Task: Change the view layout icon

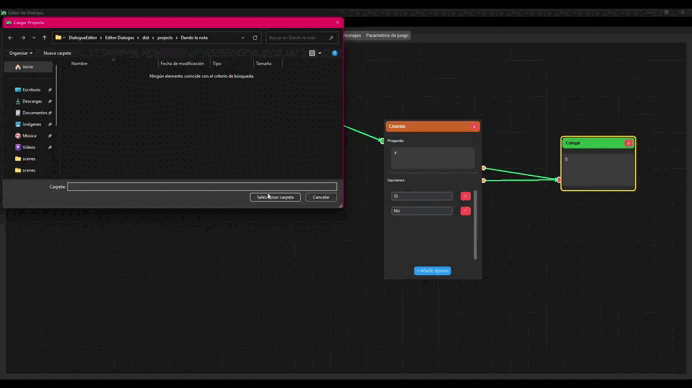Action: (312, 53)
